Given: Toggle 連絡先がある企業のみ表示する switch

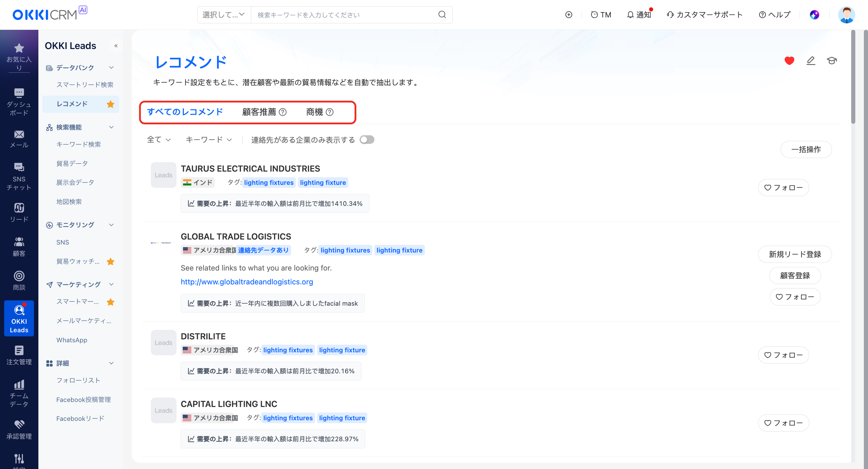Looking at the screenshot, I should tap(367, 140).
